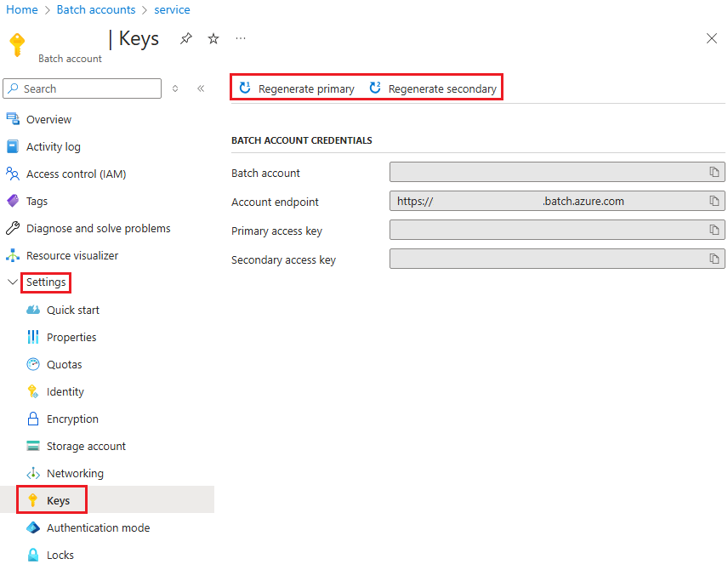Go to Batch accounts breadcrumb link

click(96, 9)
